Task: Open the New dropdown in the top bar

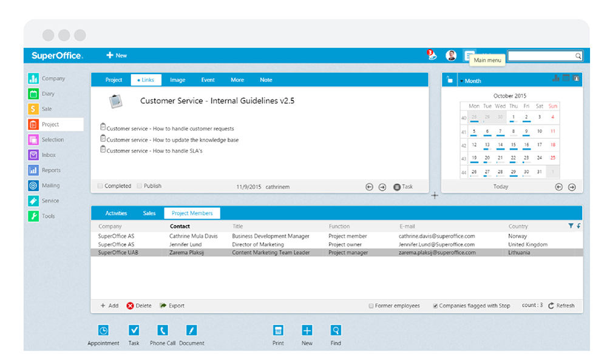Action: (117, 55)
